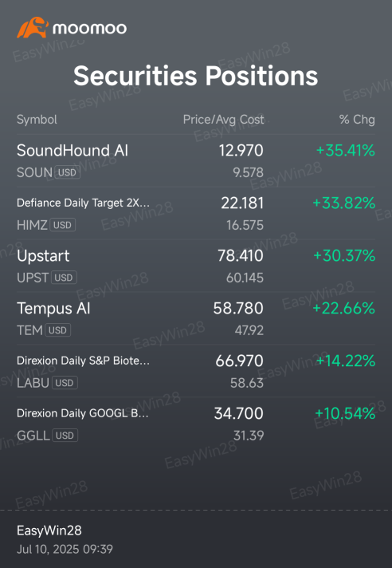392x568 pixels.
Task: Click the USD badge beside UPST
Action: click(64, 278)
